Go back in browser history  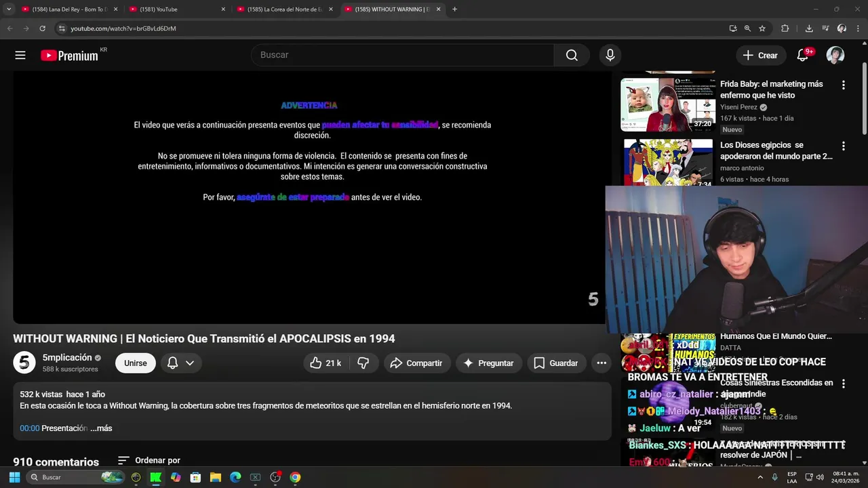pos(9,28)
